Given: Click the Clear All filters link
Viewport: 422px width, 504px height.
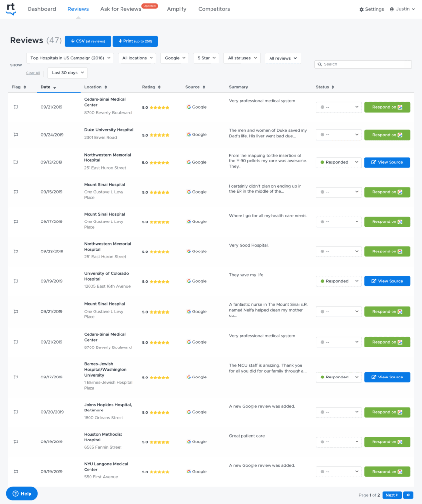Looking at the screenshot, I should (x=33, y=72).
